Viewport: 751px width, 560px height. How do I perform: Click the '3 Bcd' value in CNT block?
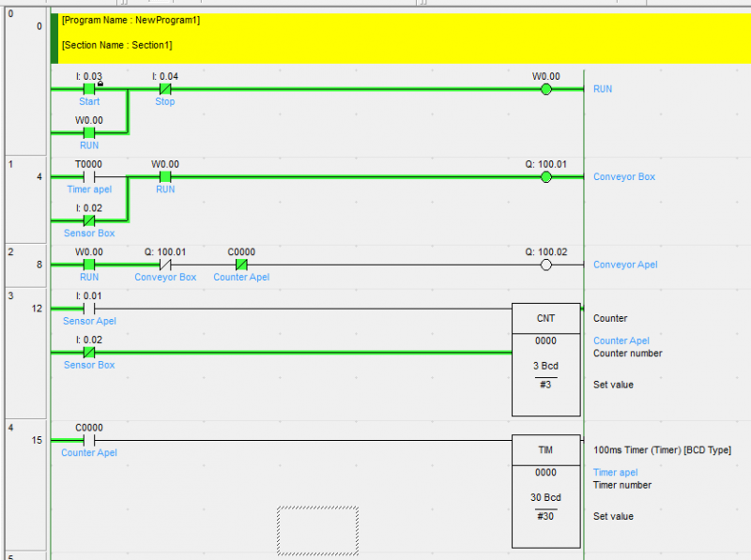pos(546,366)
